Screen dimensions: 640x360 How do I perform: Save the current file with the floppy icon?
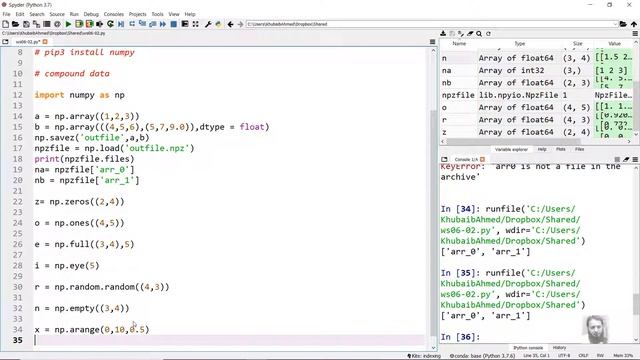(26, 24)
